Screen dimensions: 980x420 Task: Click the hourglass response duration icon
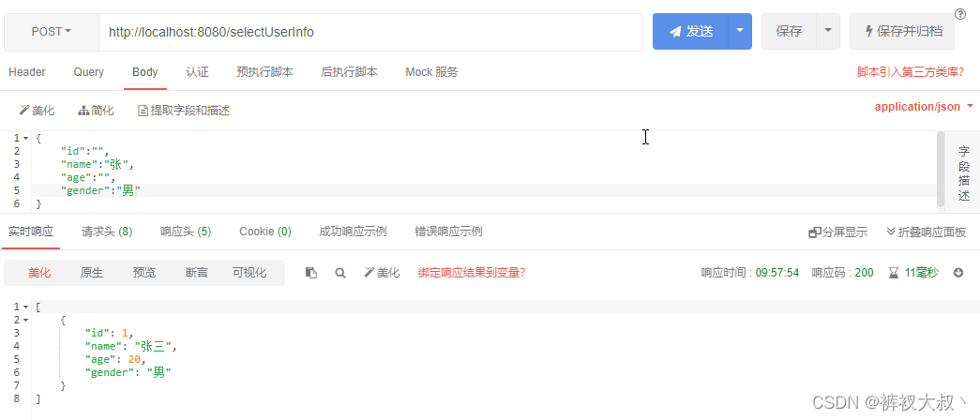point(894,273)
